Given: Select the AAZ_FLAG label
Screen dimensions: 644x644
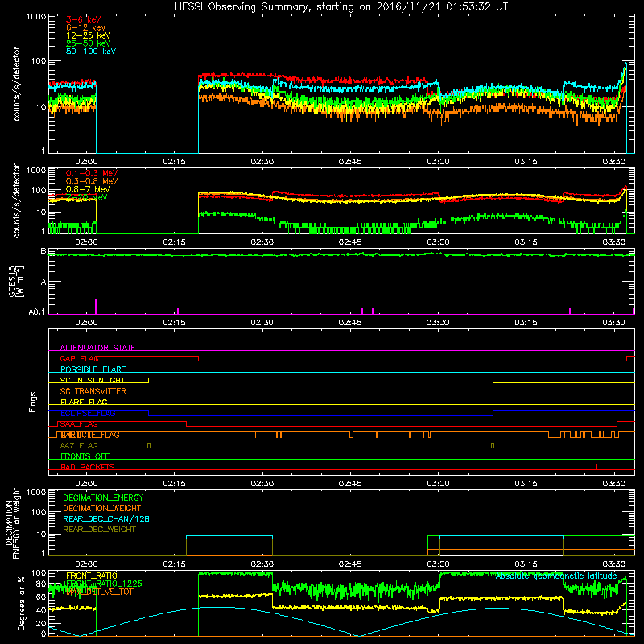Looking at the screenshot, I should pos(79,445).
